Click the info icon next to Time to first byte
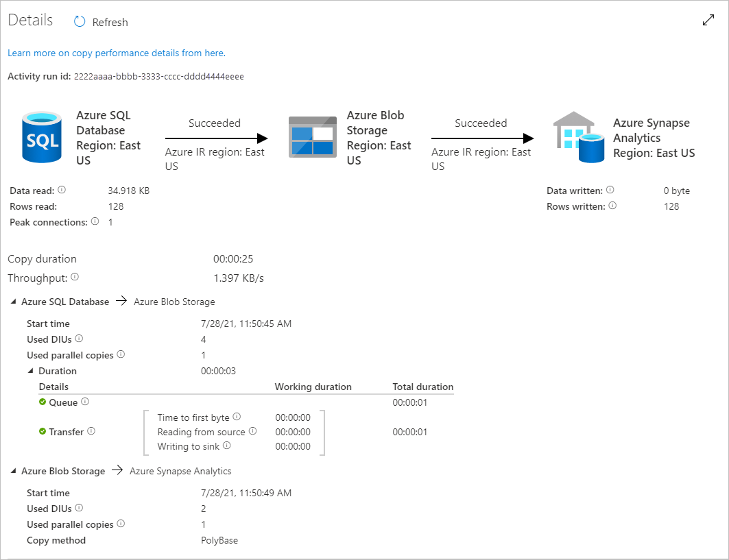The height and width of the screenshot is (560, 729). click(x=235, y=417)
